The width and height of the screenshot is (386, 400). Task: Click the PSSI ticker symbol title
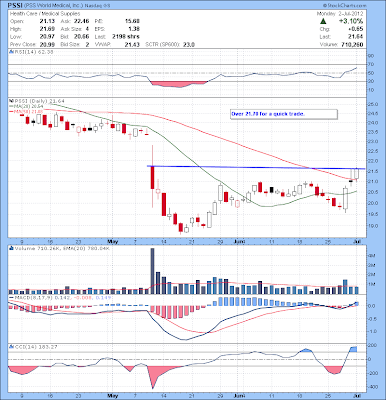pos(16,6)
